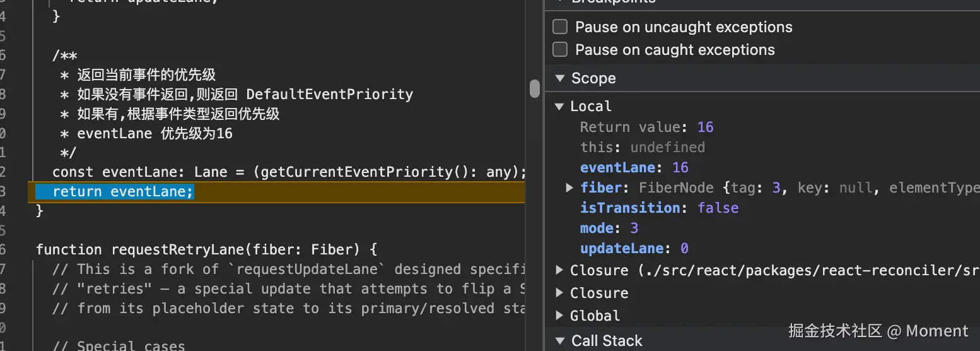Collapse the Scope section arrow
The height and width of the screenshot is (351, 980).
point(559,78)
